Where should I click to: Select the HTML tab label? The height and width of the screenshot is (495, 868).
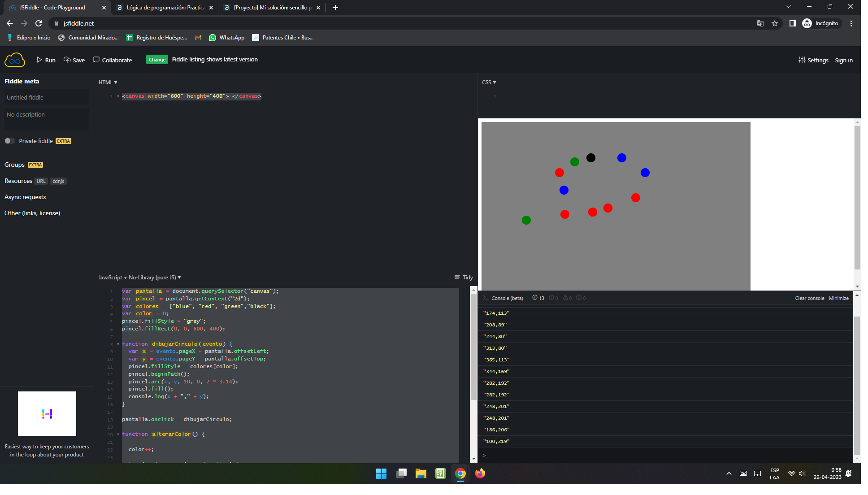[x=107, y=82]
